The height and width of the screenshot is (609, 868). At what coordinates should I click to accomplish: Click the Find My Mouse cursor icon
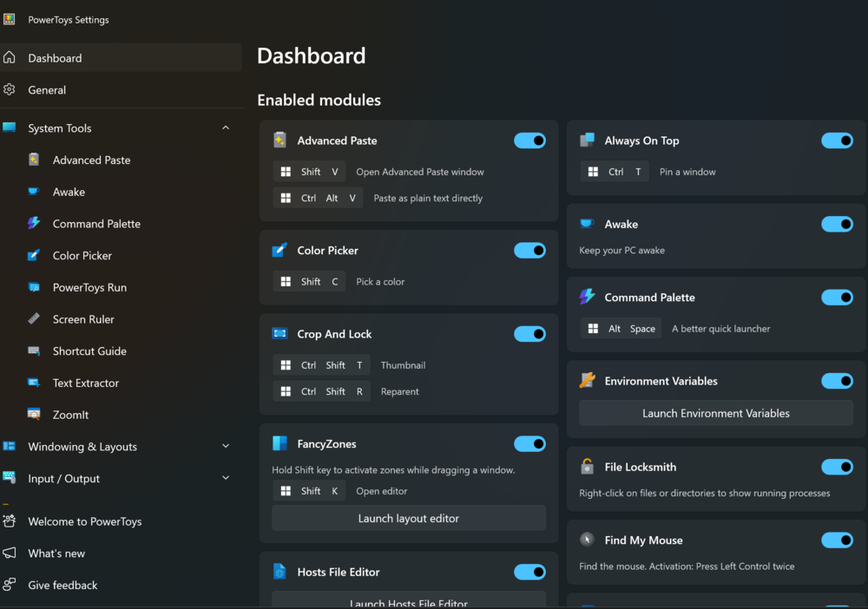point(587,540)
